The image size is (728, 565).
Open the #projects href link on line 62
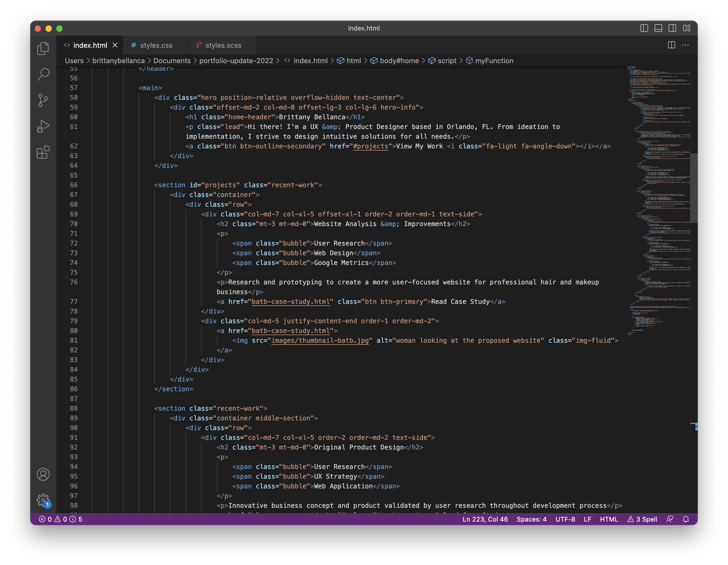[x=371, y=146]
